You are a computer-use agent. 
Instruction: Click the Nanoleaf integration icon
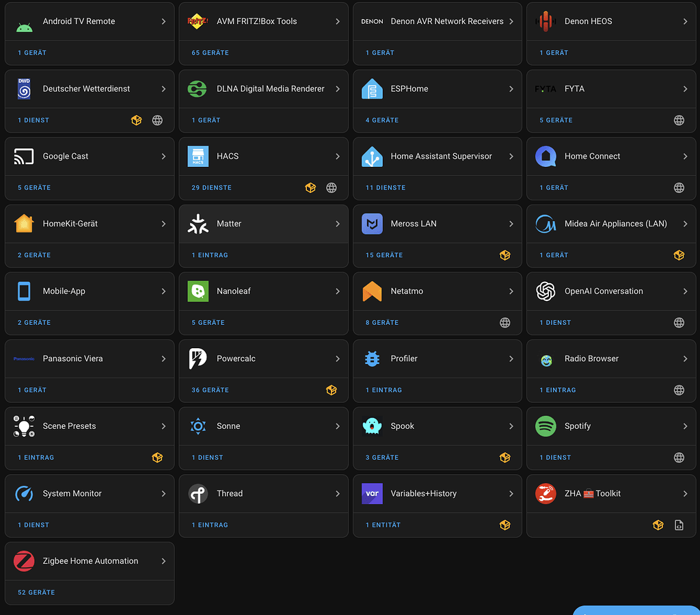point(198,291)
